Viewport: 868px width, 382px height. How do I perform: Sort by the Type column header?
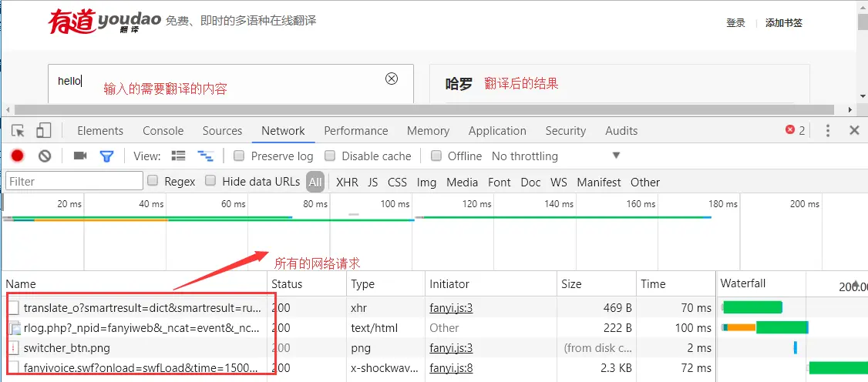[x=386, y=284]
